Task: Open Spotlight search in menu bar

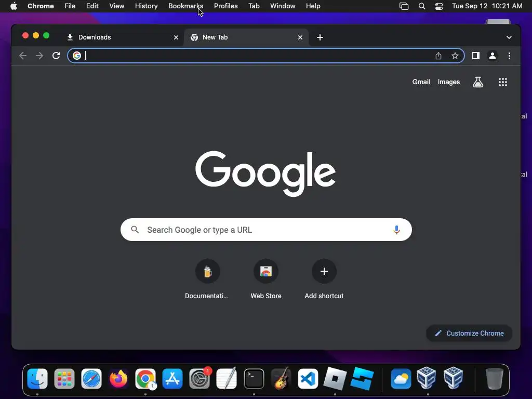Action: tap(422, 6)
